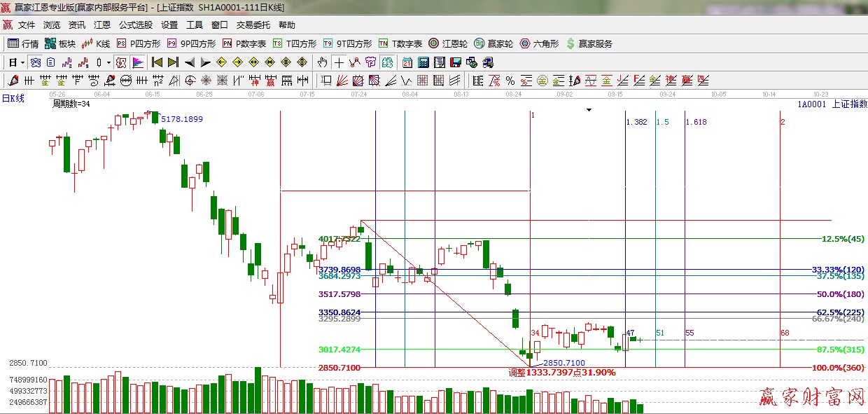Image resolution: width=868 pixels, height=414 pixels.
Task: Click the hand pan tool icon
Action: (322, 62)
